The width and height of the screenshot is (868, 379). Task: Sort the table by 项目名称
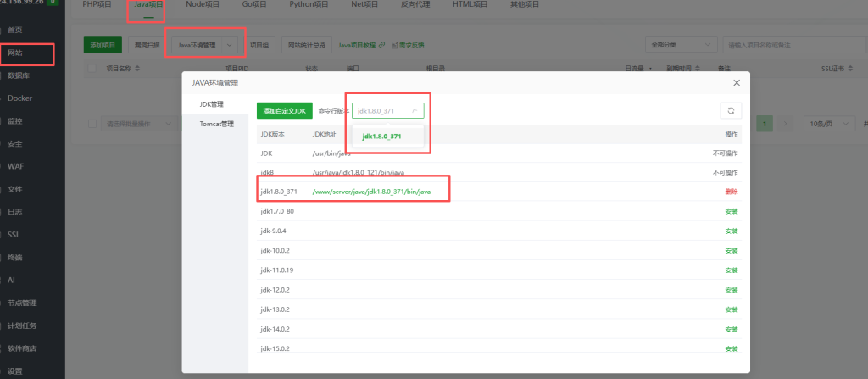[137, 69]
